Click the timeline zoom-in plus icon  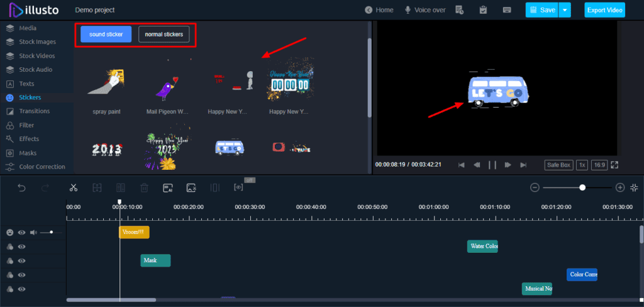[x=620, y=187]
